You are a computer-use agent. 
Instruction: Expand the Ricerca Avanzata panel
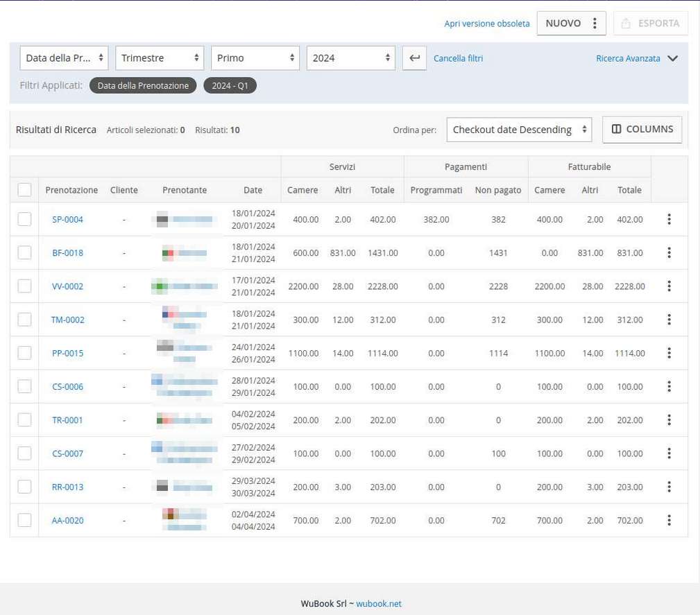(x=637, y=58)
